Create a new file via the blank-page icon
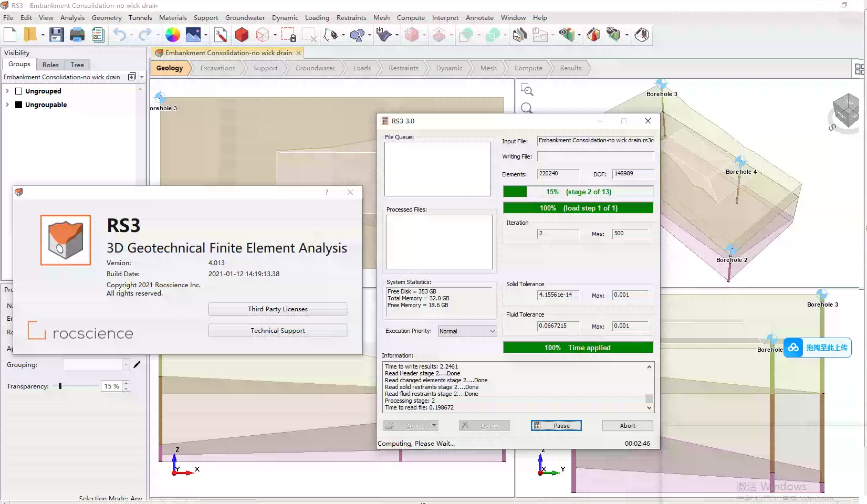 pyautogui.click(x=10, y=35)
